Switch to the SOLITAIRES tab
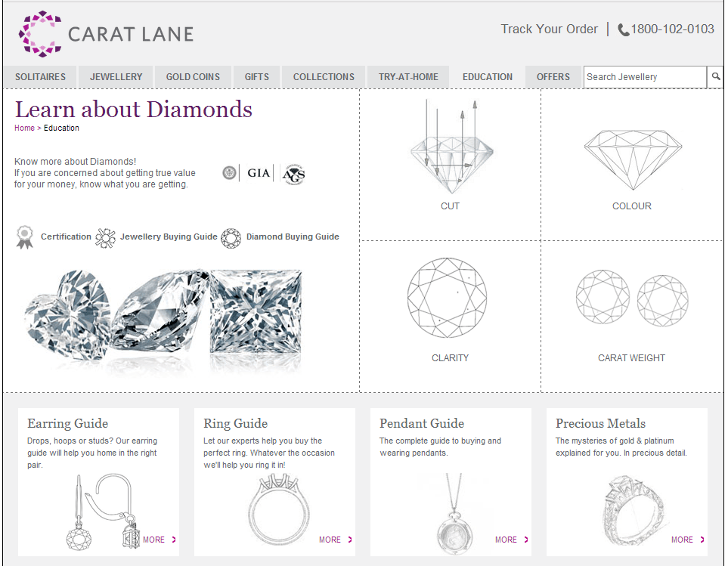 [40, 76]
